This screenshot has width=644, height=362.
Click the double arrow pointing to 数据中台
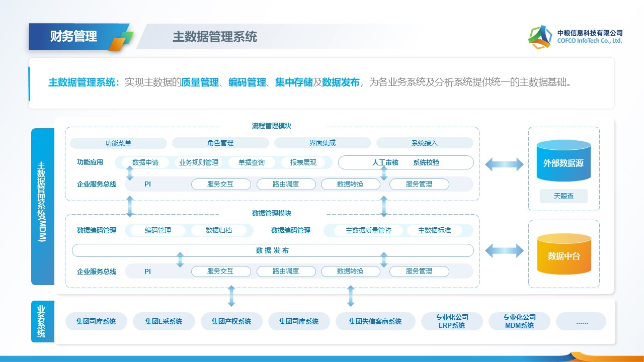[x=504, y=250]
